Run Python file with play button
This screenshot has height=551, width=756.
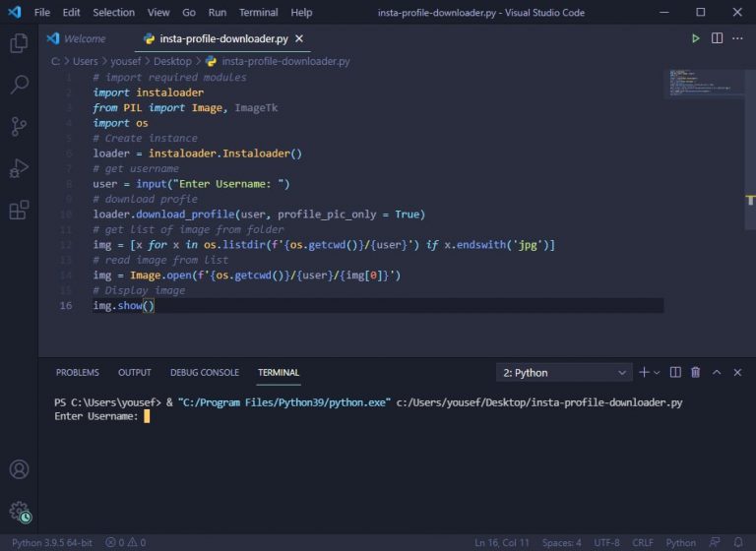click(695, 38)
